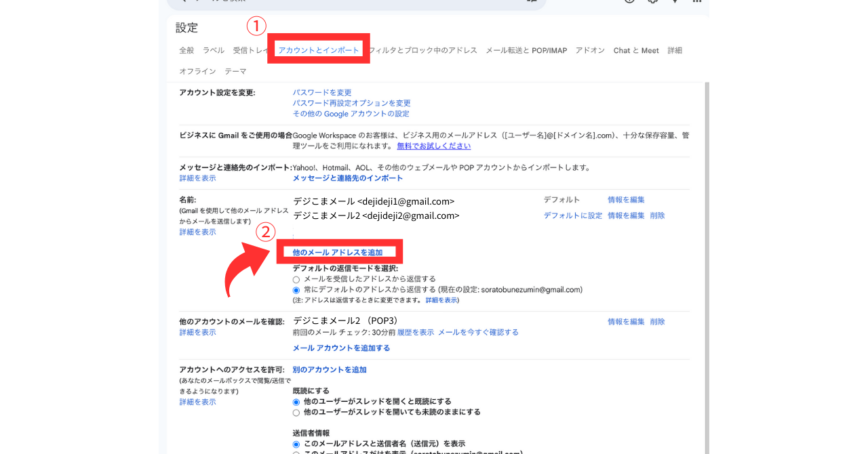Click メールを今すぐ確認する link
Viewport: 868px width, 454px height.
(478, 332)
